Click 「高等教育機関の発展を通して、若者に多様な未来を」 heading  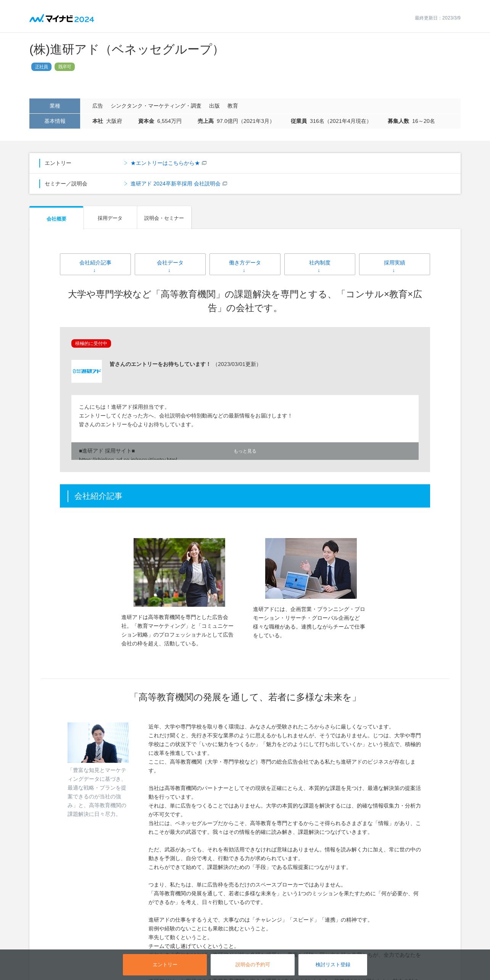[245, 697]
